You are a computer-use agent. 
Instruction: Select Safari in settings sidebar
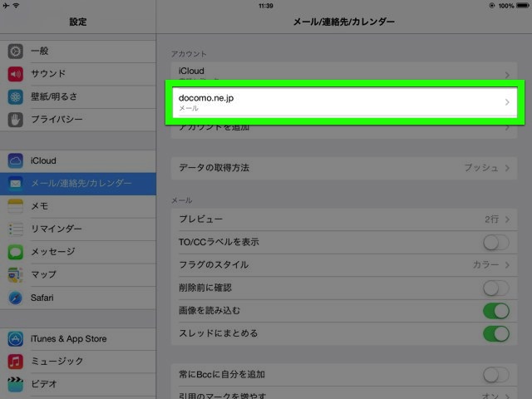coord(78,298)
